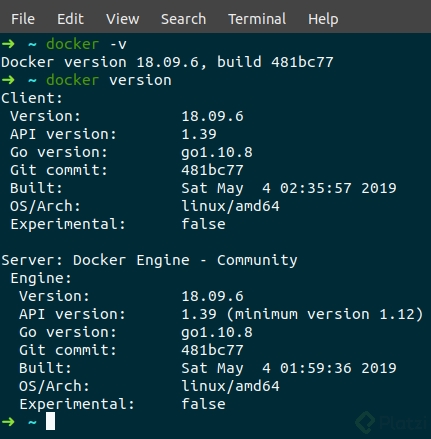The height and width of the screenshot is (439, 431).
Task: Open the Help menu
Action: tap(323, 20)
